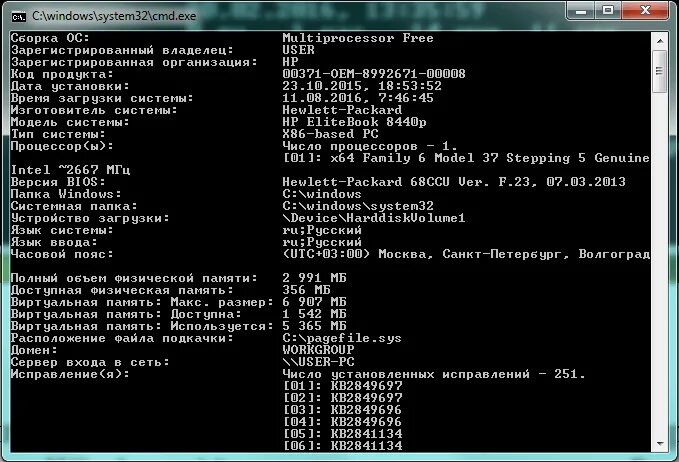This screenshot has width=679, height=462.
Task: Maximize the cmd.exe window
Action: [x=608, y=10]
